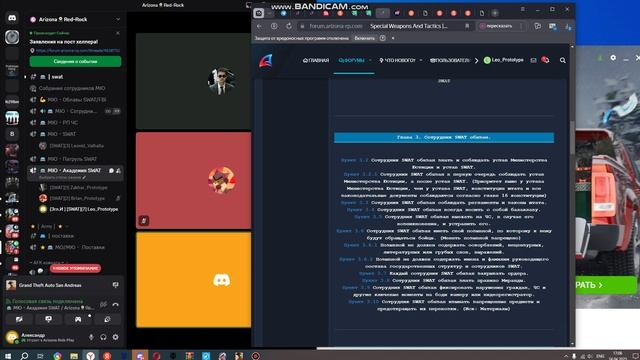The width and height of the screenshot is (640, 360).
Task: Select the sunglasses-avatar participant tile
Action: (x=193, y=81)
